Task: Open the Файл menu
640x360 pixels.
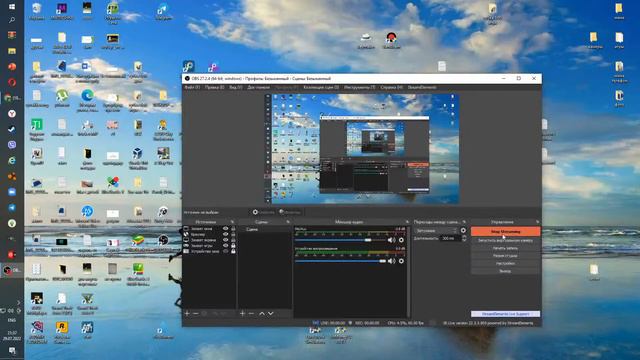Action: [x=192, y=87]
